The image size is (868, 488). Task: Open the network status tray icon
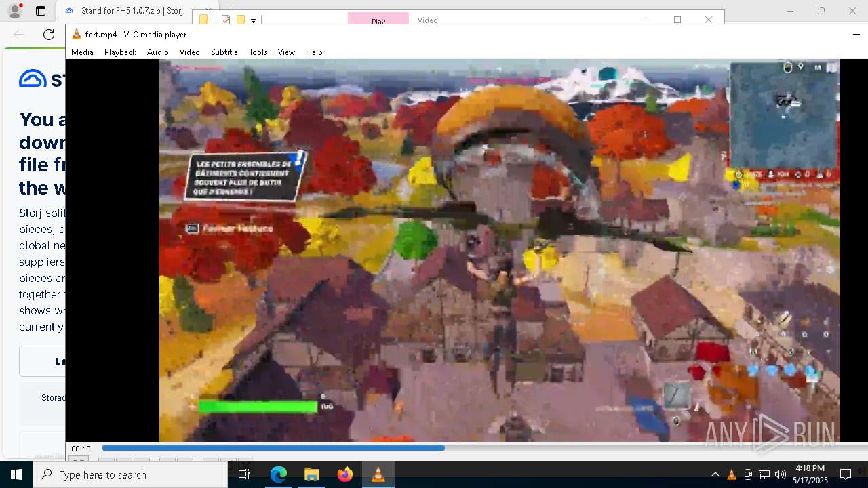[764, 474]
